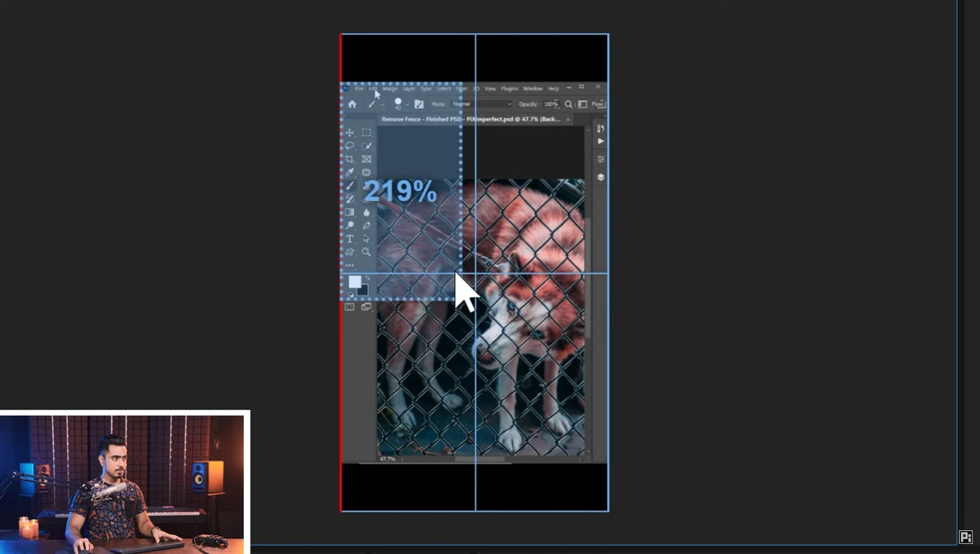
Task: Click the Flow label in options bar
Action: 597,104
